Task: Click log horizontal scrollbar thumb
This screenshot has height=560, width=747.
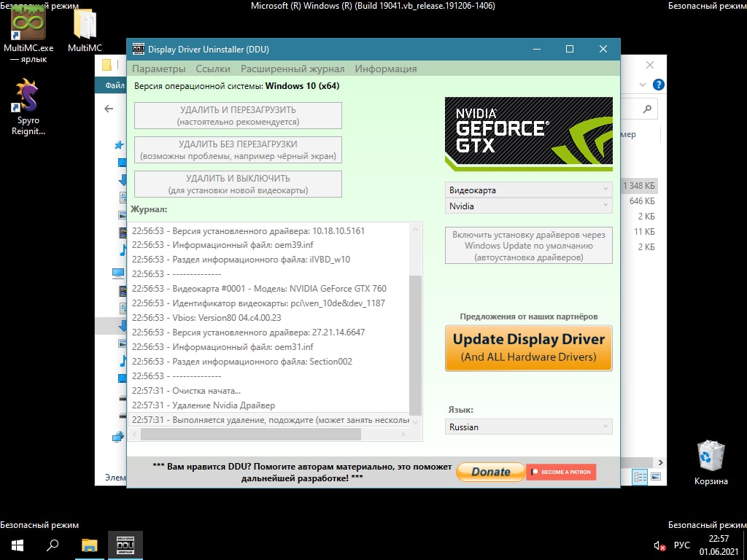Action: pos(251,434)
